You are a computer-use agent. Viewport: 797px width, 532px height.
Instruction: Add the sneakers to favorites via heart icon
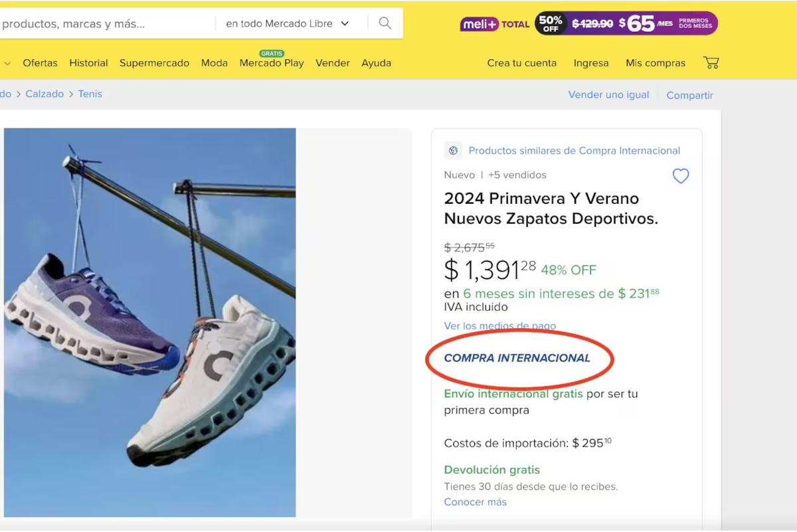[680, 176]
